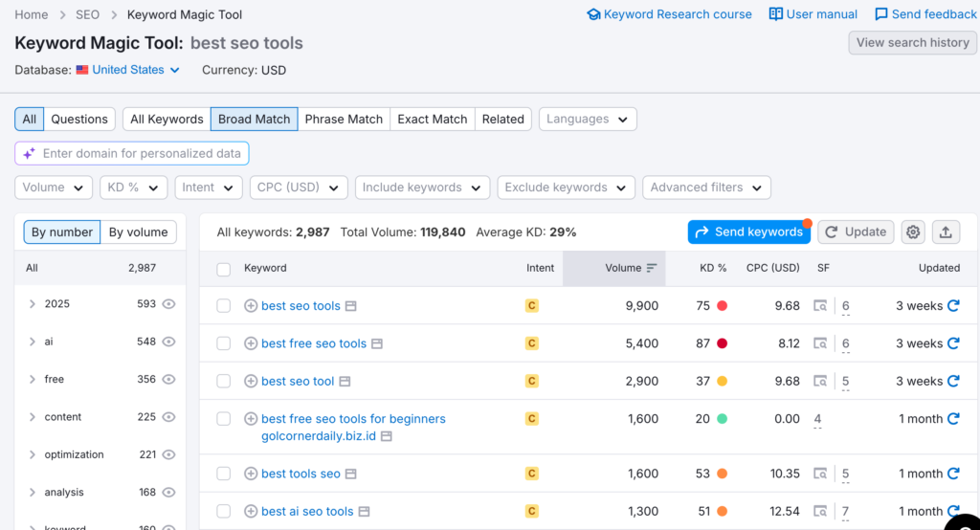The width and height of the screenshot is (980, 530).
Task: Refresh metrics for 'best tools seo' row
Action: coord(953,474)
